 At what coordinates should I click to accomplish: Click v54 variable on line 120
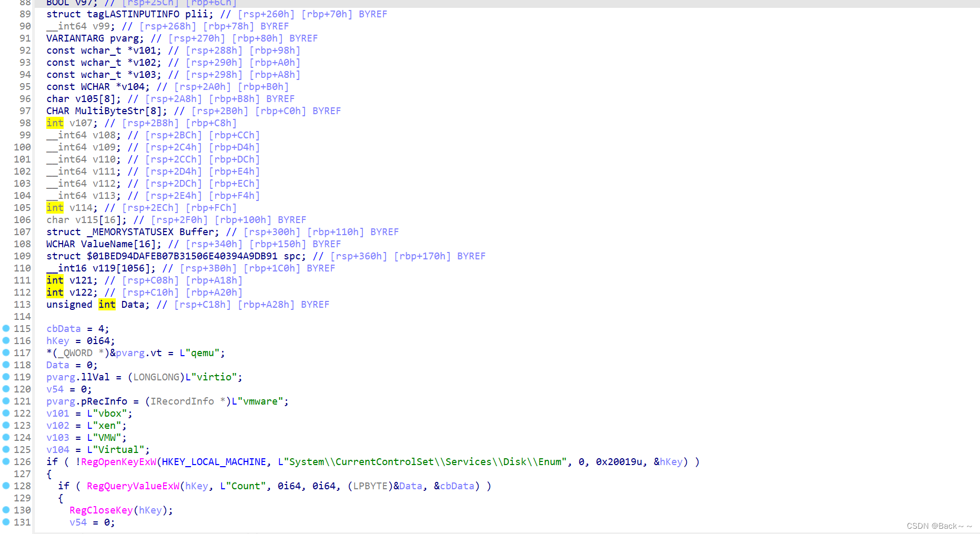(55, 389)
